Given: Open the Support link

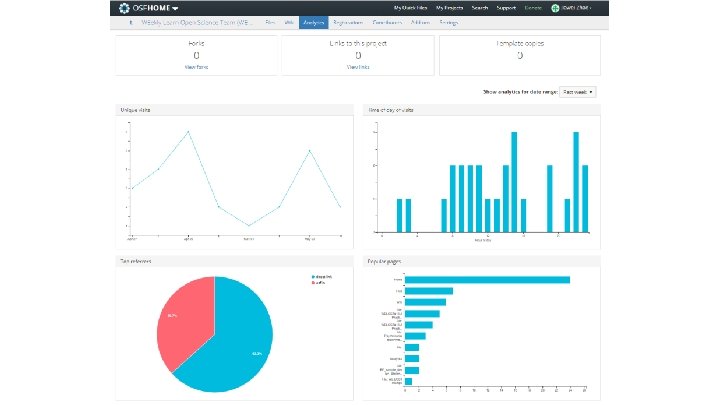Looking at the screenshot, I should 506,8.
